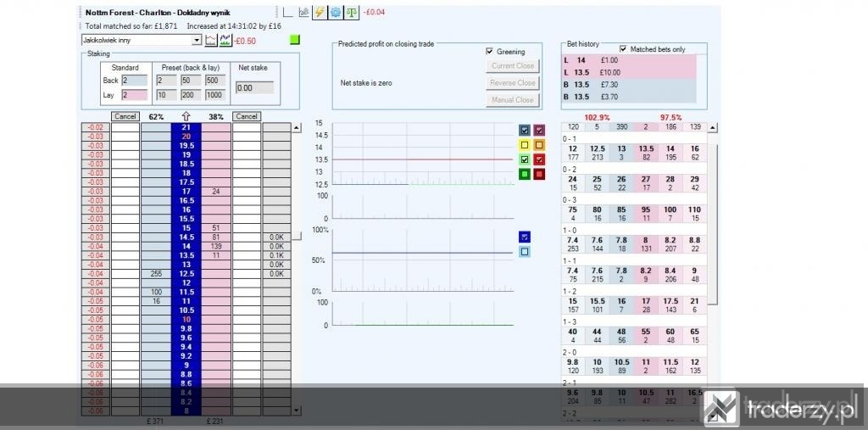
Task: Click ladder scrollbar up arrow
Action: (x=297, y=128)
